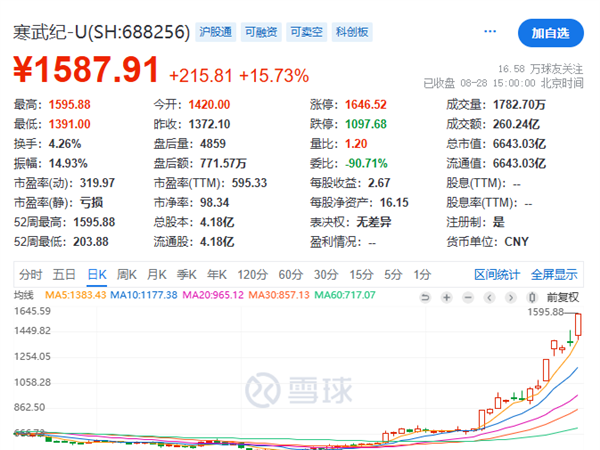The image size is (600, 450).
Task: Switch to 15分 interval tab
Action: click(361, 274)
